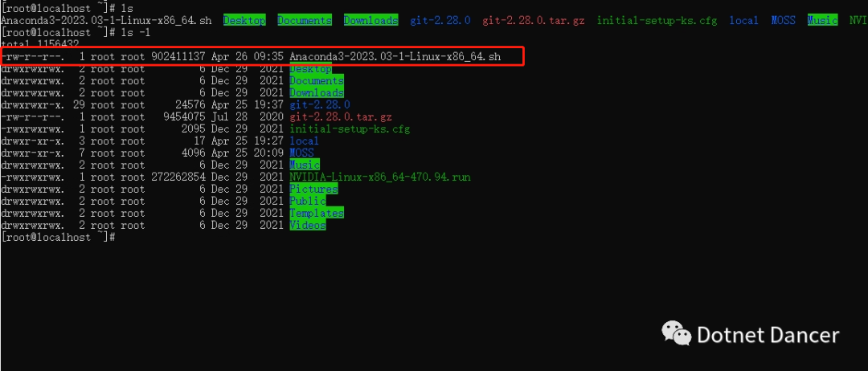The width and height of the screenshot is (868, 371).
Task: Click Desktop name in the ls -l listing
Action: [x=310, y=68]
